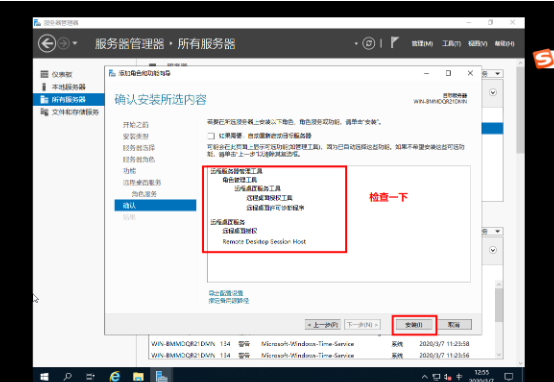554x382 pixels.
Task: Click 角色管理工具 in the confirmation list
Action: click(x=240, y=180)
